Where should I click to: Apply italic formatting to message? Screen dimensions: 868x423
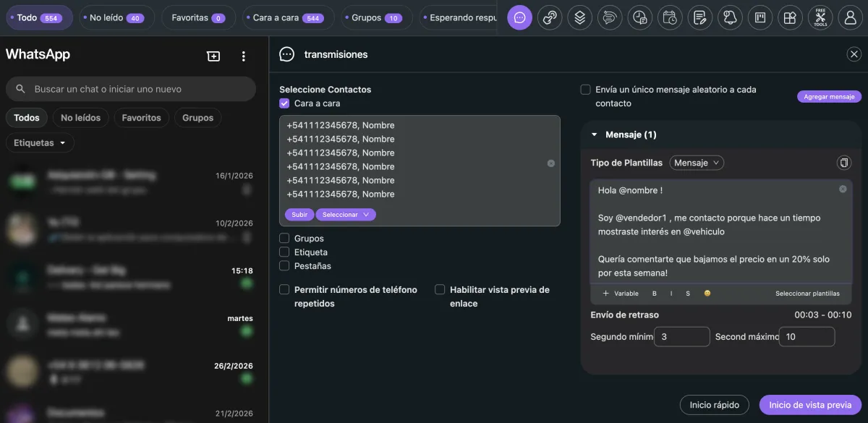671,294
